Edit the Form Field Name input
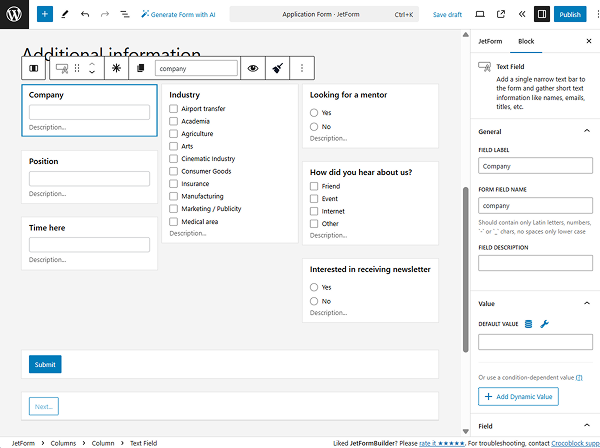 tap(535, 205)
